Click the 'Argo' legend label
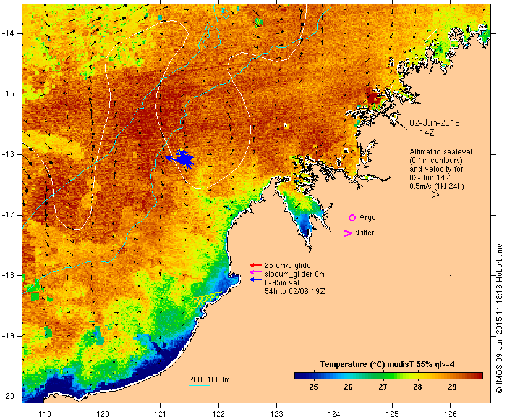 pos(368,218)
